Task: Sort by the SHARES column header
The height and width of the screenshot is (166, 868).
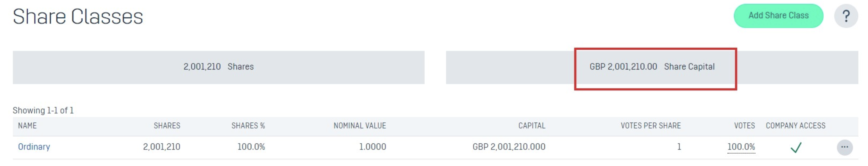Action: click(x=167, y=126)
